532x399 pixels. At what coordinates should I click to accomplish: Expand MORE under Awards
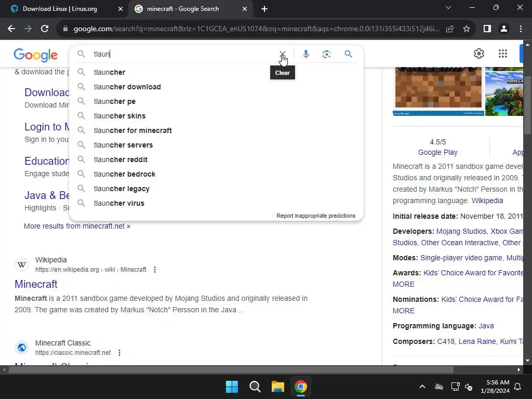coord(403,284)
